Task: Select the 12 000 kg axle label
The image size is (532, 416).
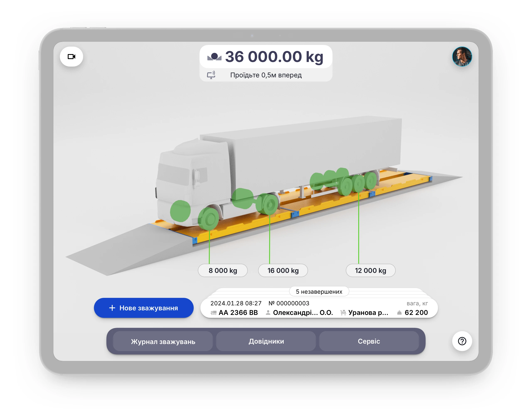Action: point(370,270)
